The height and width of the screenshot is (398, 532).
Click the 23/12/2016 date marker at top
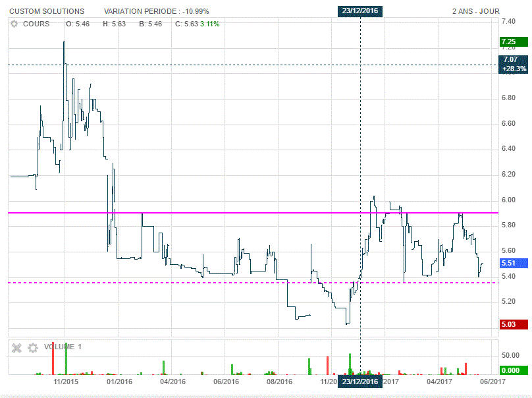(360, 11)
